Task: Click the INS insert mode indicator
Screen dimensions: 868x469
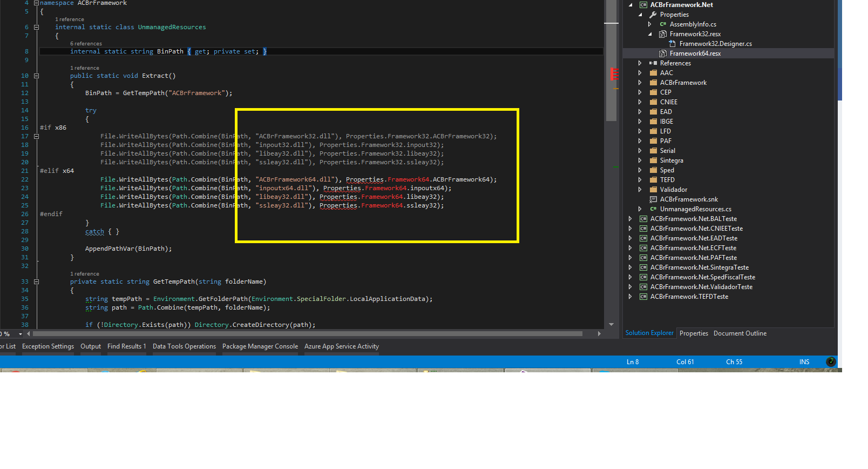Action: pos(804,362)
